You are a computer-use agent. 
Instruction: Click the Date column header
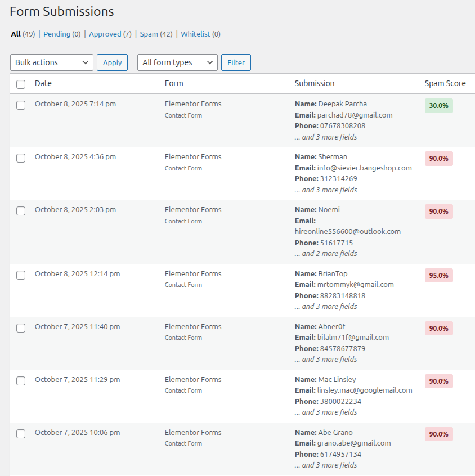(x=43, y=83)
